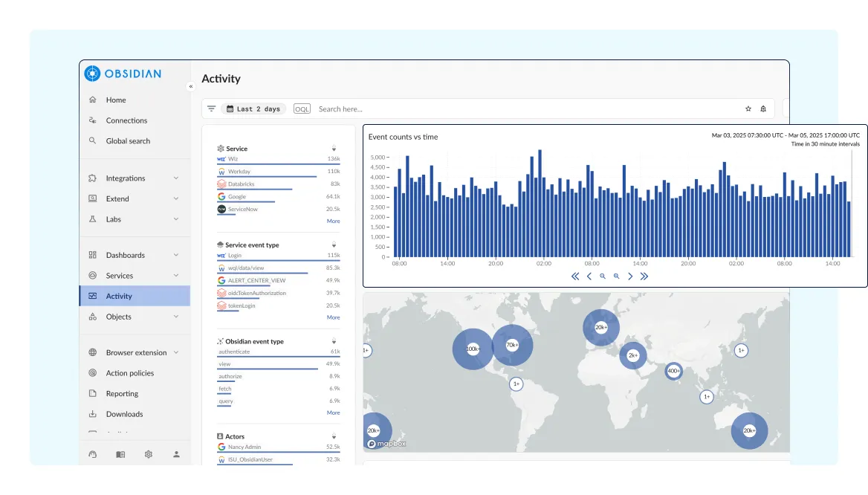Click the Integrations puzzle icon
The width and height of the screenshot is (868, 495).
pos(92,178)
